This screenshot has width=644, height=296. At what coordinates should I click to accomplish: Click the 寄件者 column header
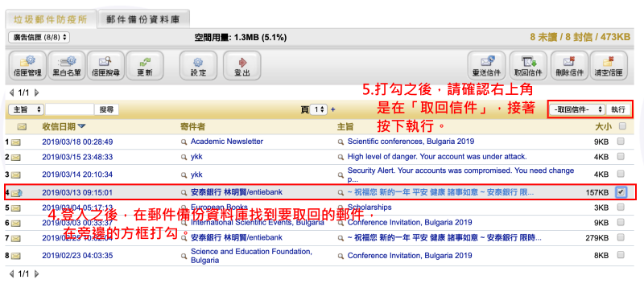(x=192, y=127)
